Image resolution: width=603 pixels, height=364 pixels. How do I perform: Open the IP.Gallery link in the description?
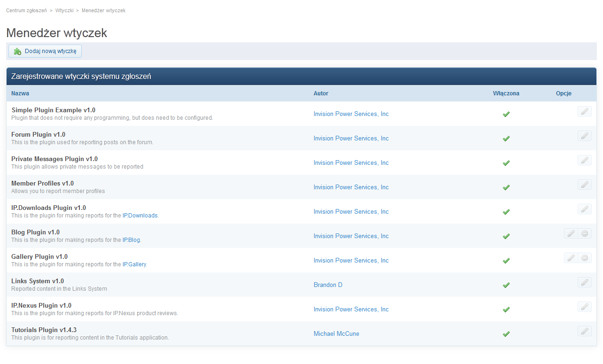coord(134,264)
